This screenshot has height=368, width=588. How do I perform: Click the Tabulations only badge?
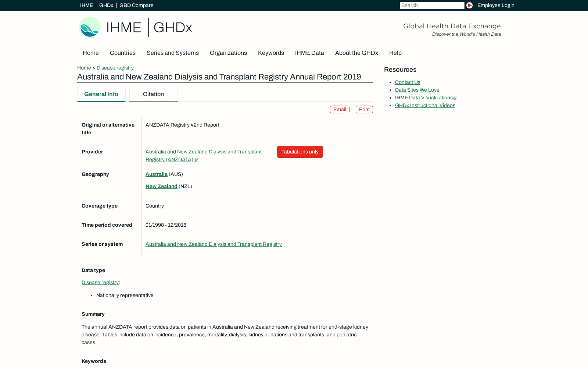coord(300,152)
